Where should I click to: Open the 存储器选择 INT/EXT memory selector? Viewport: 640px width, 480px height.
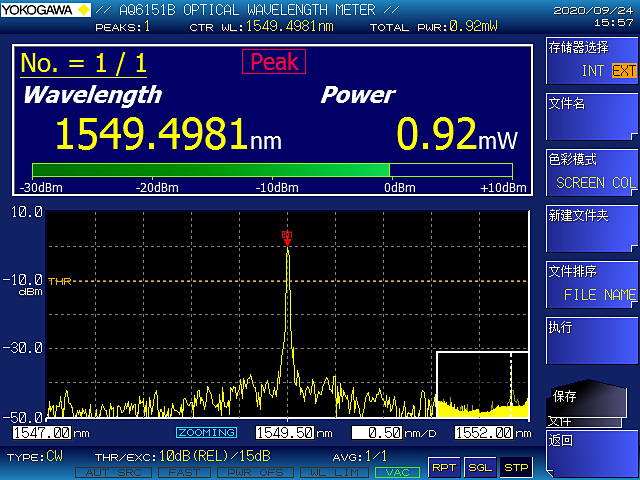point(590,60)
